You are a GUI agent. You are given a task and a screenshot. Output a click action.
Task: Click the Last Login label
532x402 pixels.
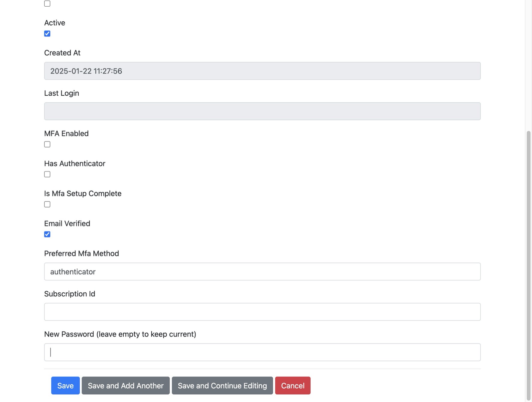tap(62, 93)
